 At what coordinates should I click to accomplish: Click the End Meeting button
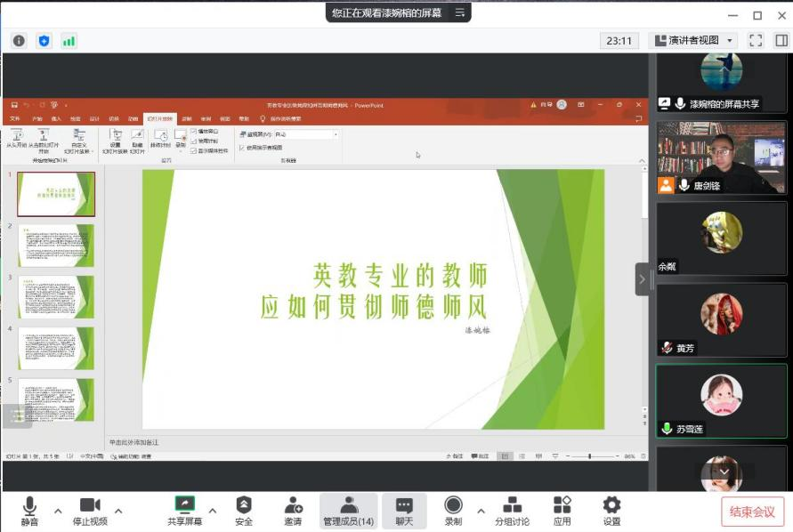752,512
